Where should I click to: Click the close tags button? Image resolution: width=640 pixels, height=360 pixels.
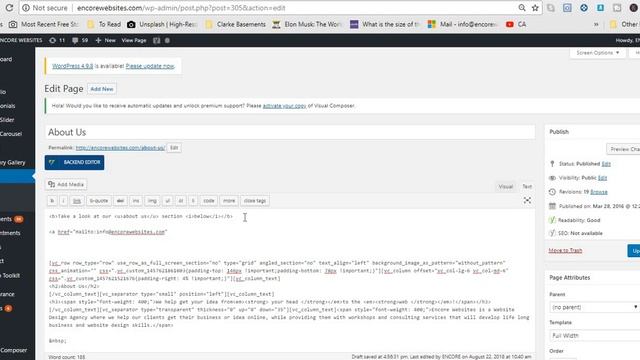(255, 201)
